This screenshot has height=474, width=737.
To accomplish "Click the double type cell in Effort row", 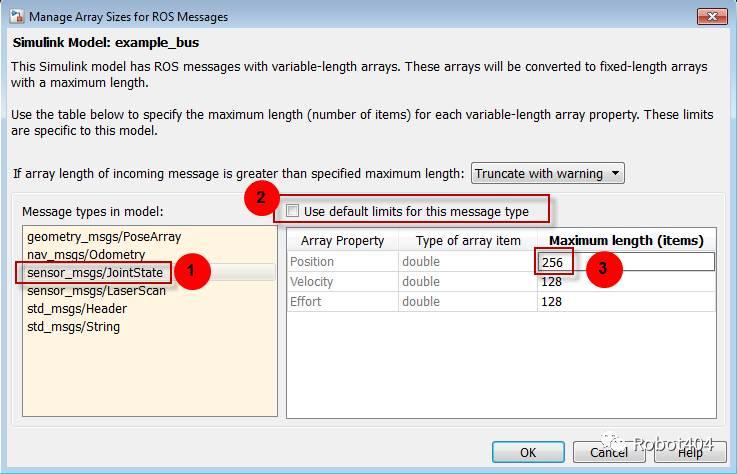I will point(468,301).
